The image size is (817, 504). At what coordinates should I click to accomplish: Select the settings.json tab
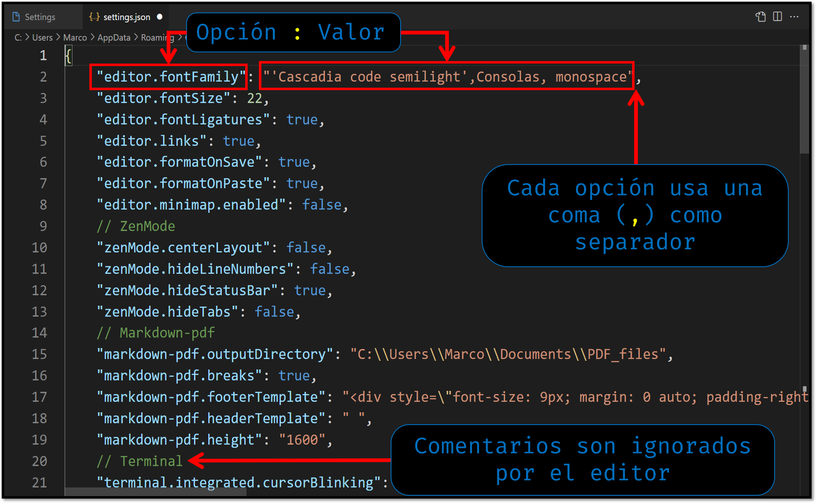(126, 17)
